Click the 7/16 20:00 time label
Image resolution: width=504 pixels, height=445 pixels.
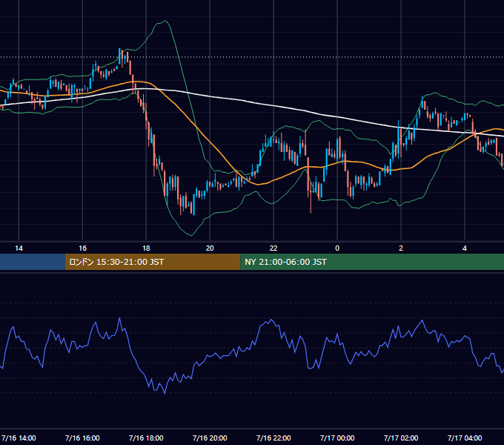[x=210, y=438]
